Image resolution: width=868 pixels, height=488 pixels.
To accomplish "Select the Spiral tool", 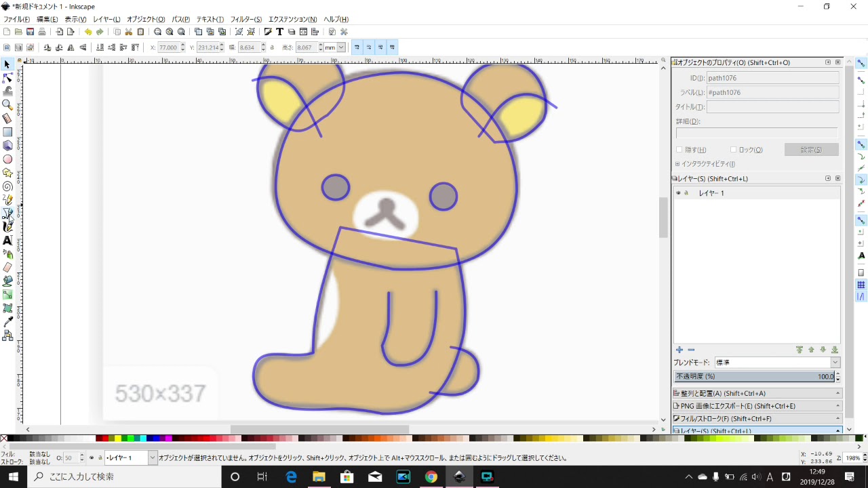I will 7,186.
